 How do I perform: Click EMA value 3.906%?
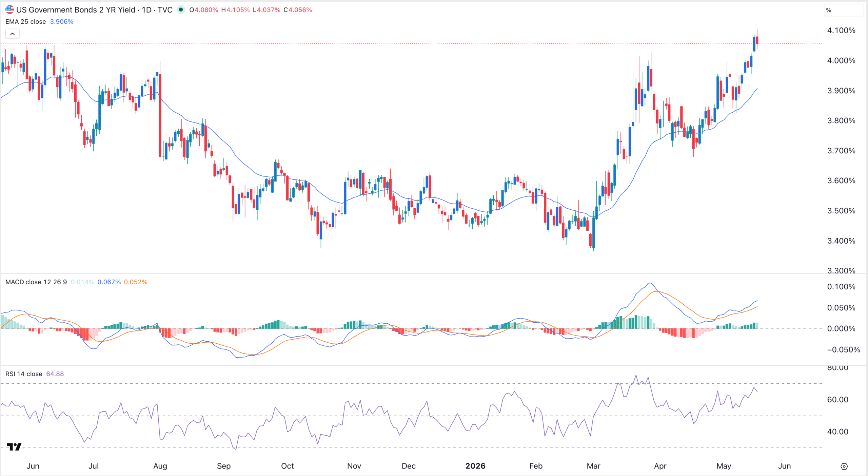pos(62,22)
